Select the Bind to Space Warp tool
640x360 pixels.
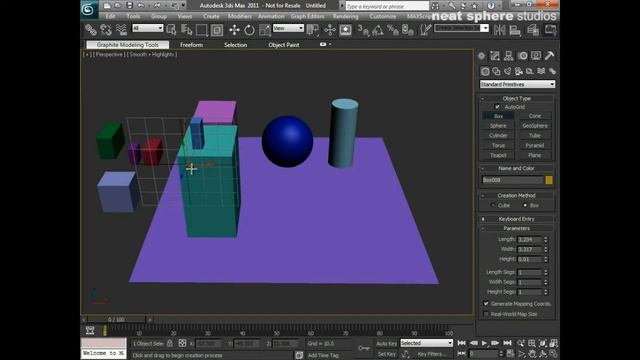point(121,30)
